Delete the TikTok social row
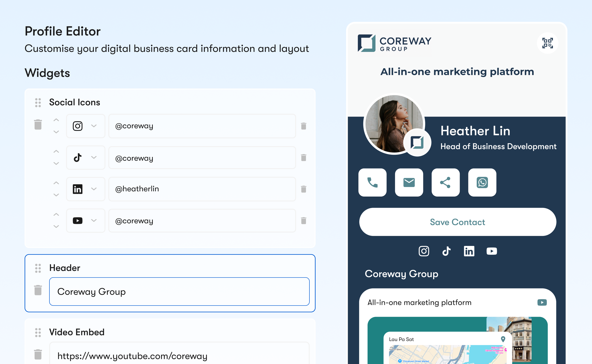Screen dimensions: 592x364 tap(304, 157)
